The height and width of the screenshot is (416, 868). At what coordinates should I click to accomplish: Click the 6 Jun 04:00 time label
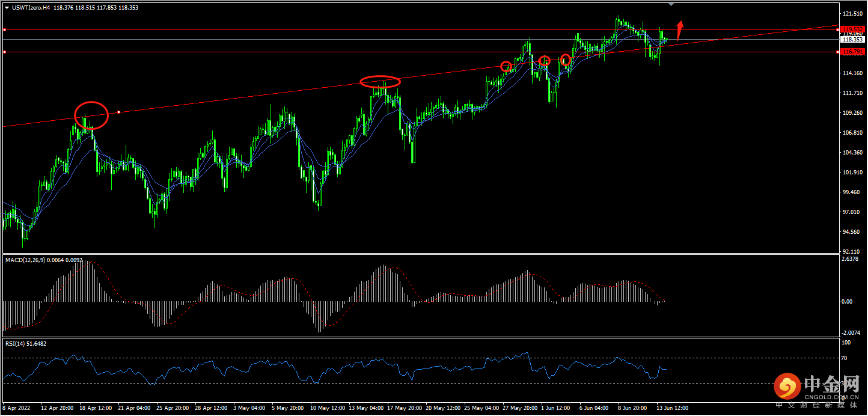(595, 408)
